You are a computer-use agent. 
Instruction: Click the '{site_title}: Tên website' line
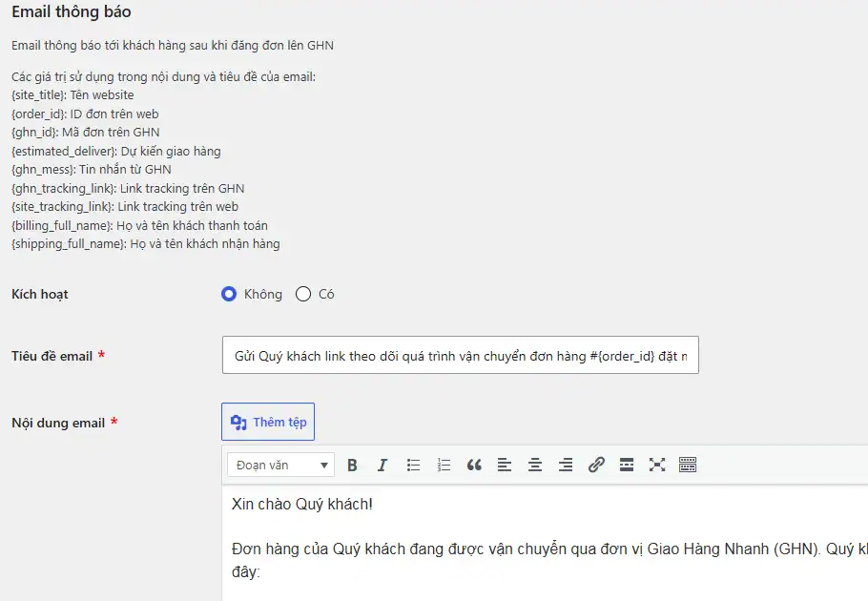(72, 95)
